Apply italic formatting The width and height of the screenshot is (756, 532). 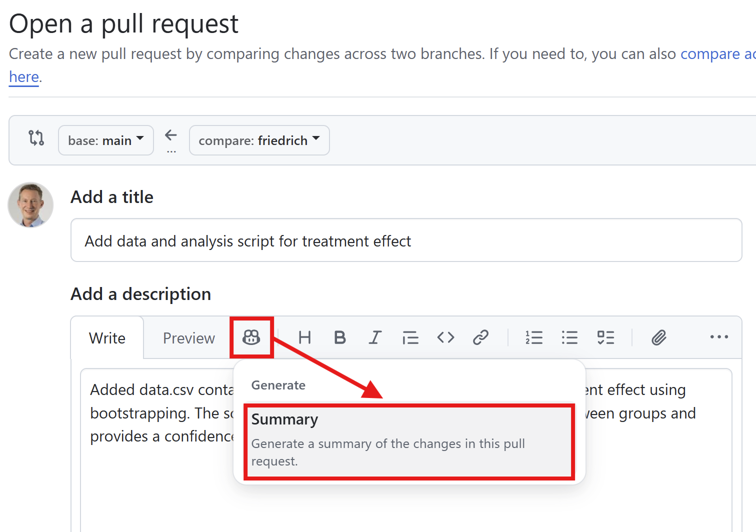coord(375,337)
